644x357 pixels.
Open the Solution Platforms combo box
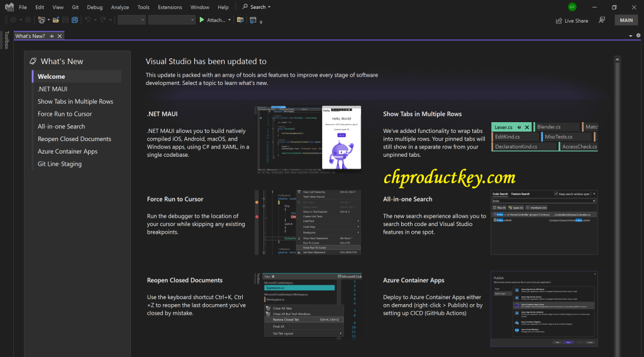click(x=171, y=20)
